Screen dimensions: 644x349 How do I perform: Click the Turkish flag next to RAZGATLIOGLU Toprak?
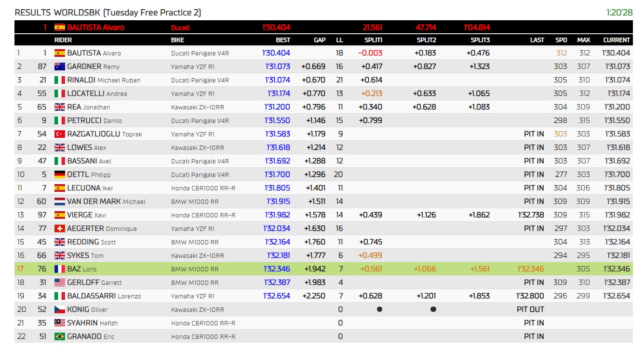pos(60,134)
